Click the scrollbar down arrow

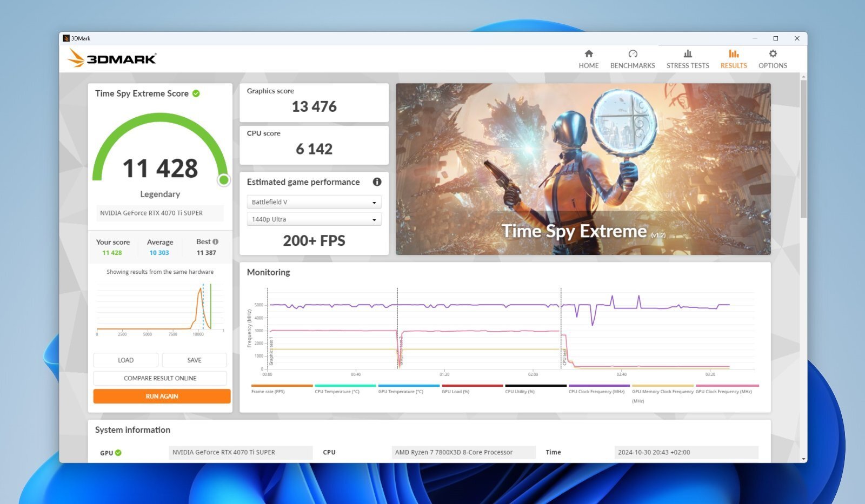pos(803,459)
